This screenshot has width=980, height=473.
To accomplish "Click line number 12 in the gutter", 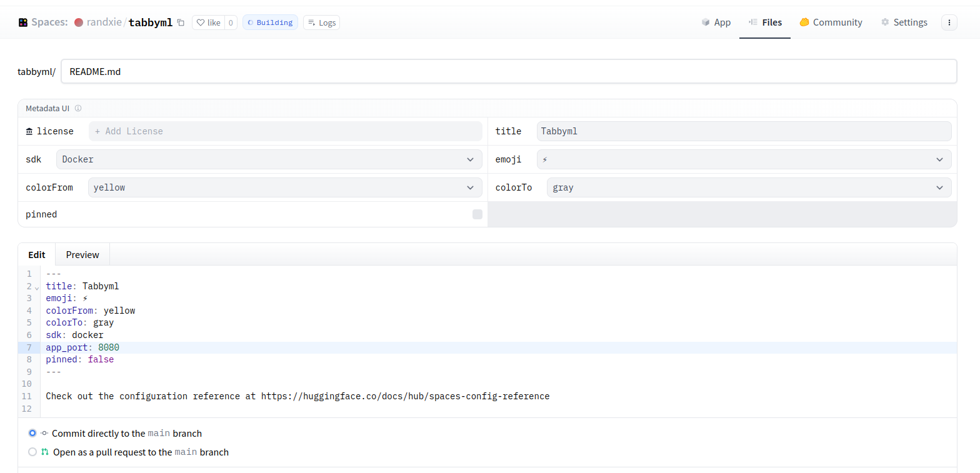I will [x=26, y=409].
